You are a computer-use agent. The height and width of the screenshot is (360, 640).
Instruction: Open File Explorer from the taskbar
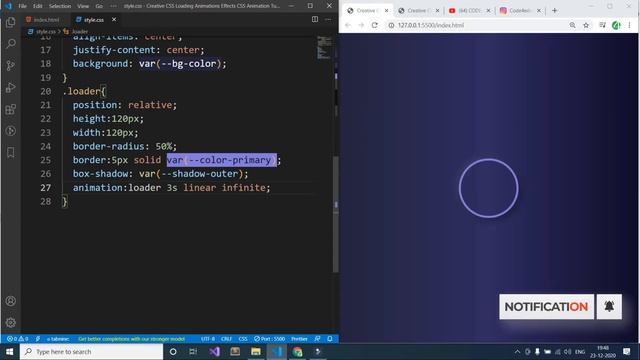point(256,351)
